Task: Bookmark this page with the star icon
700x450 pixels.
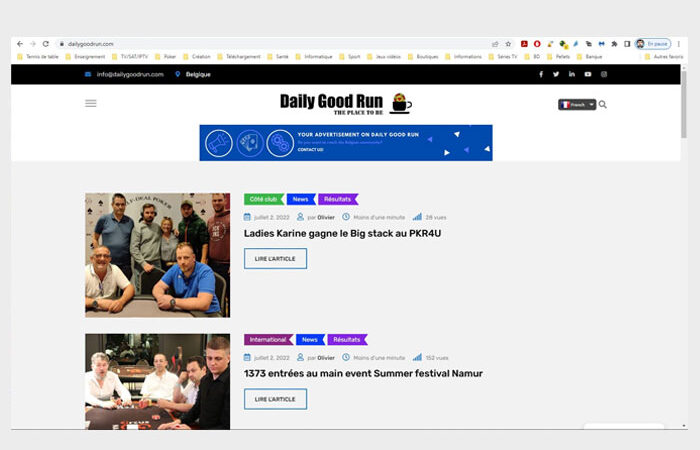Action: coord(508,44)
